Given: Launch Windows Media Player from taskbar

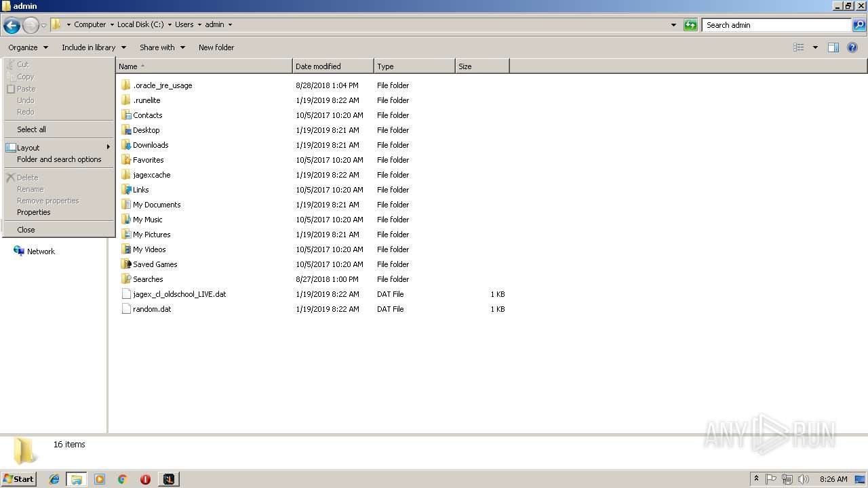Looking at the screenshot, I should click(100, 479).
